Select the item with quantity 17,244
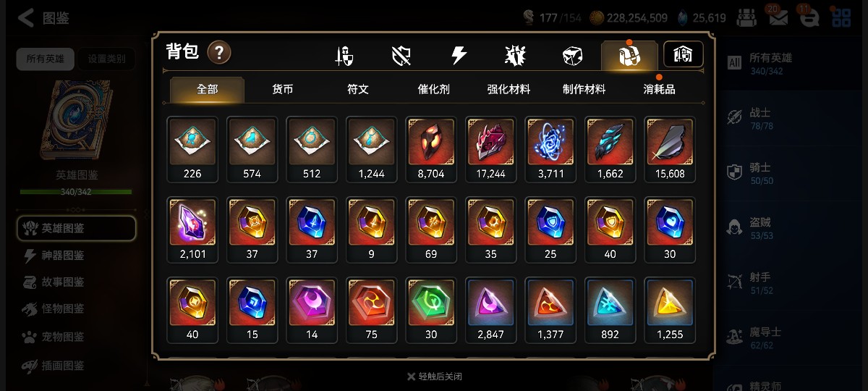The image size is (868, 391). pyautogui.click(x=491, y=149)
